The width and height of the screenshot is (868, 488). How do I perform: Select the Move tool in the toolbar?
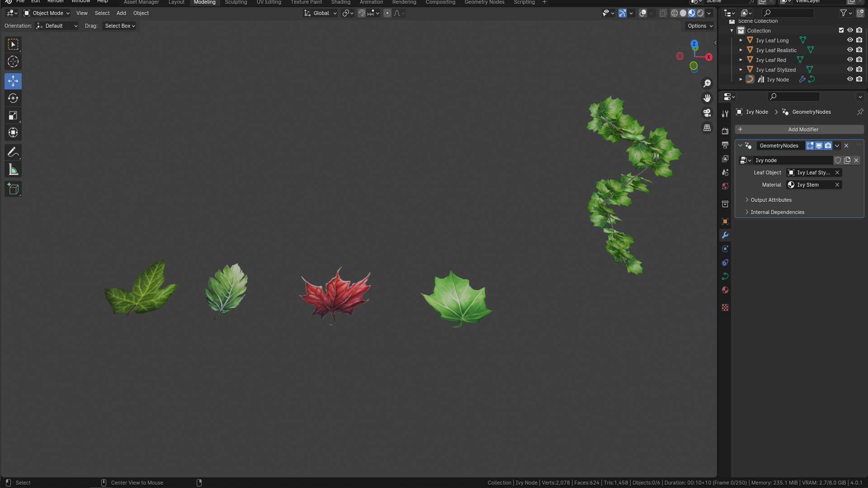coord(13,81)
